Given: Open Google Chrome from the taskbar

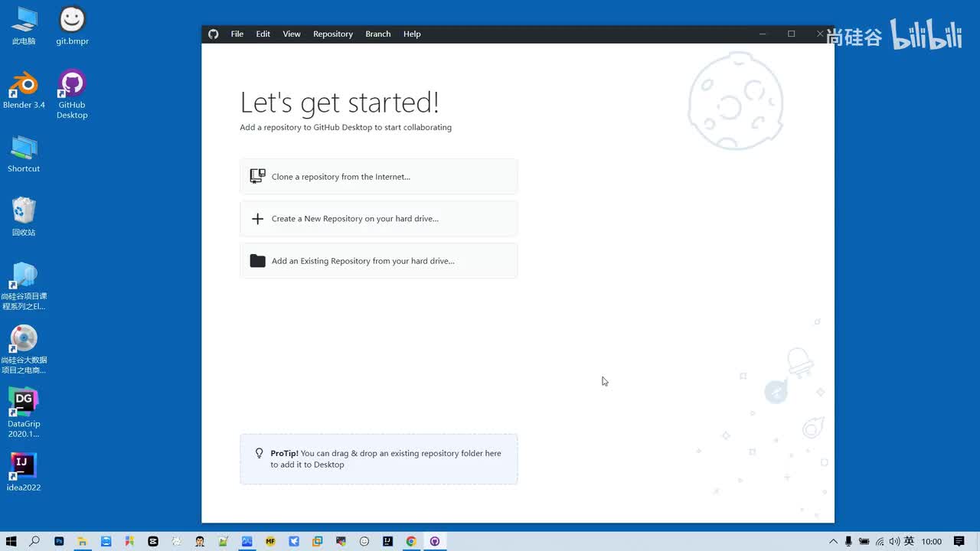Looking at the screenshot, I should tap(411, 541).
